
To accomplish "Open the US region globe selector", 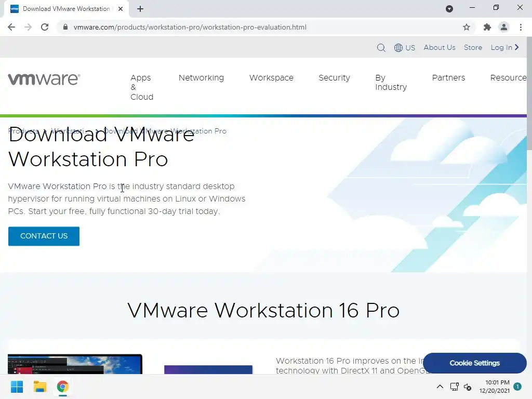I will click(404, 47).
